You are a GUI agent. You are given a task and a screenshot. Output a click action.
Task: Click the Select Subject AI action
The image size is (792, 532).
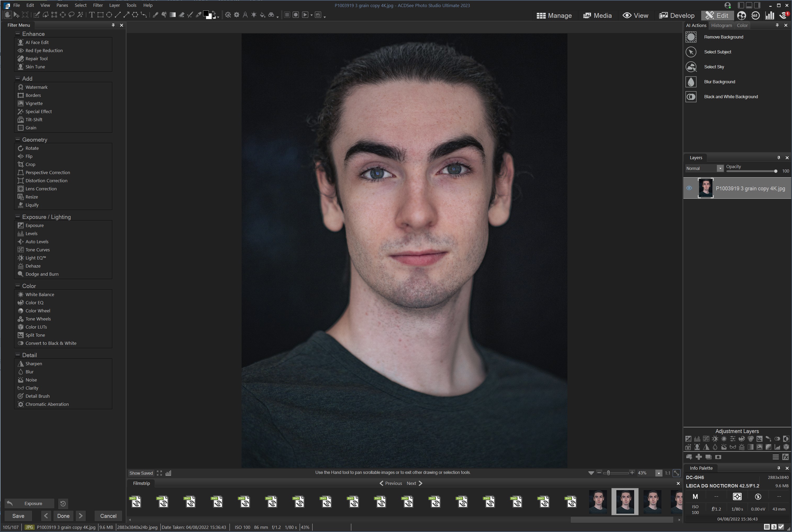(x=717, y=51)
